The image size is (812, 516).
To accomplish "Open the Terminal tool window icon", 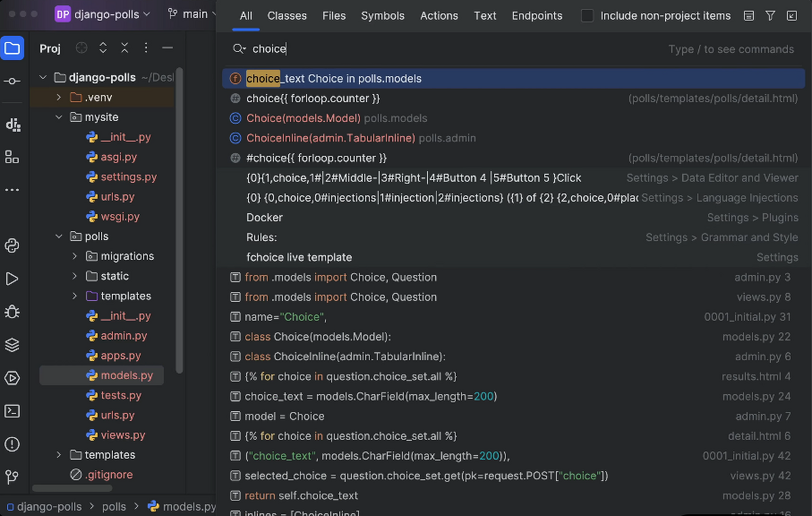I will click(x=12, y=411).
